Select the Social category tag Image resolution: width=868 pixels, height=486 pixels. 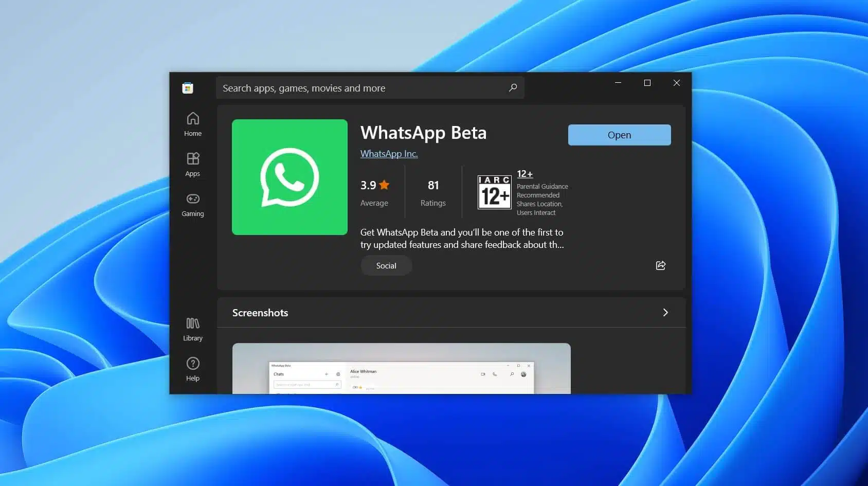[x=386, y=265]
